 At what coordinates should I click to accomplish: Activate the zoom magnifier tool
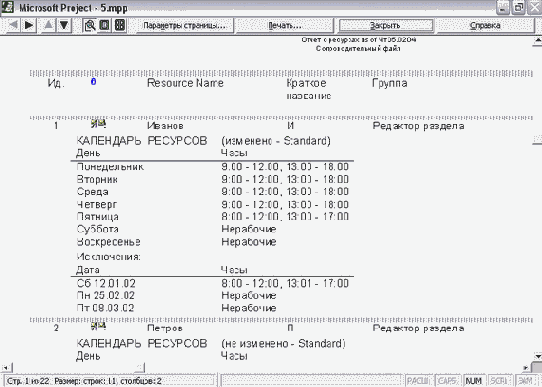pos(90,25)
